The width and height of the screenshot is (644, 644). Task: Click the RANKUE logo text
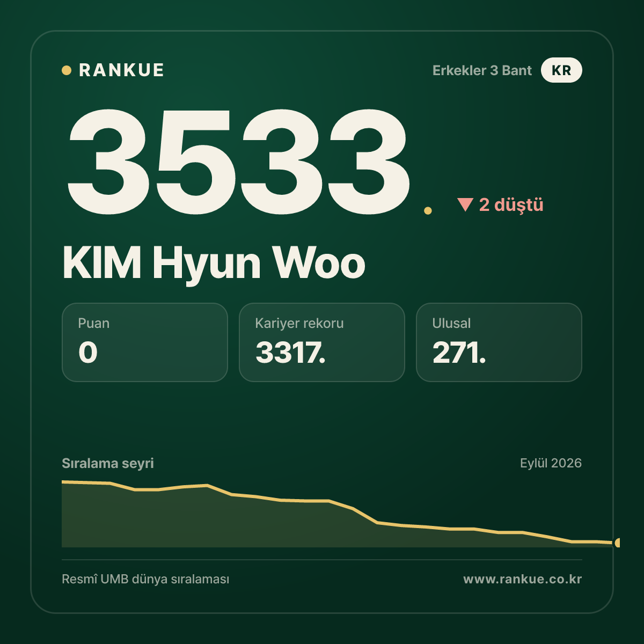(121, 70)
